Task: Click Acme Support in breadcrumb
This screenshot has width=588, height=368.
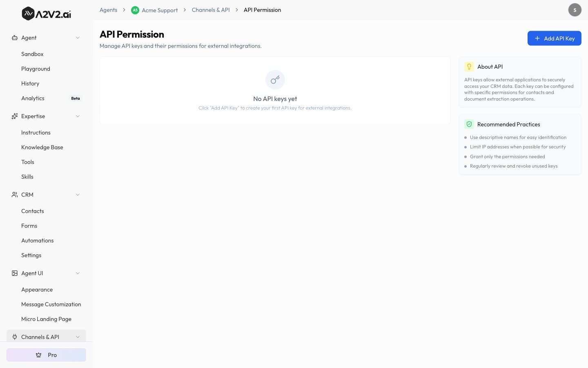Action: tap(160, 10)
